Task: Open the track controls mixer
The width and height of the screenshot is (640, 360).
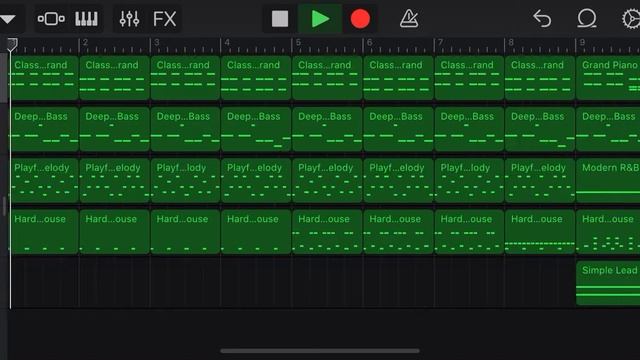Action: [x=129, y=19]
